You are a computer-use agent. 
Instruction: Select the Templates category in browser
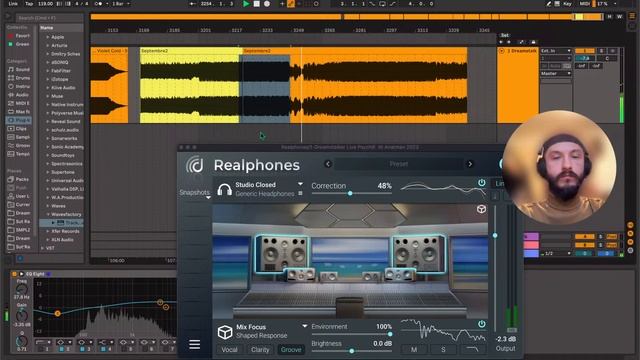click(19, 154)
